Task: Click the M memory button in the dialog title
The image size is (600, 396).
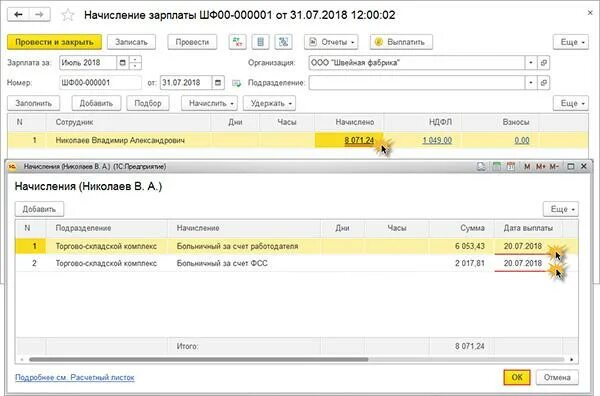Action: point(527,166)
